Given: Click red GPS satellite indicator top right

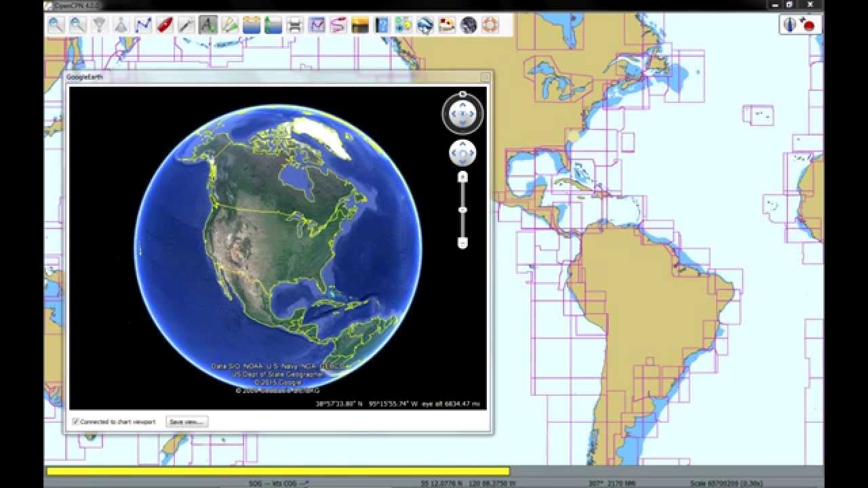Looking at the screenshot, I should [x=808, y=25].
